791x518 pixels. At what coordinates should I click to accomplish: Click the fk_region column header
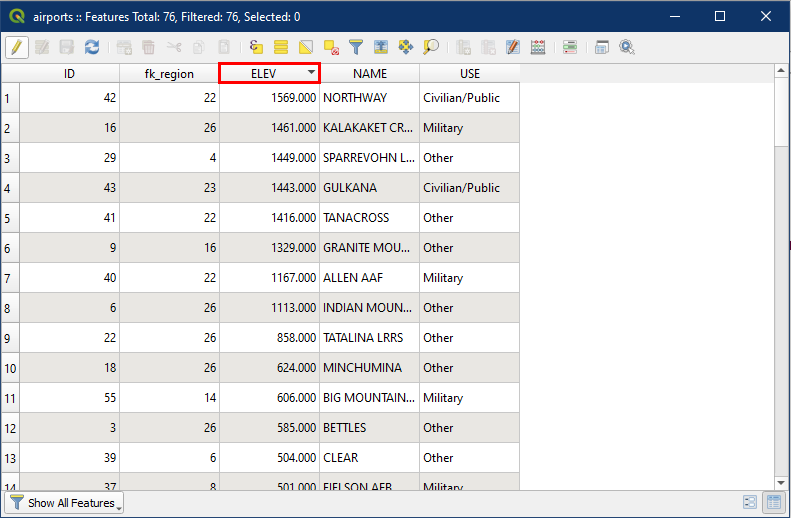tap(169, 73)
